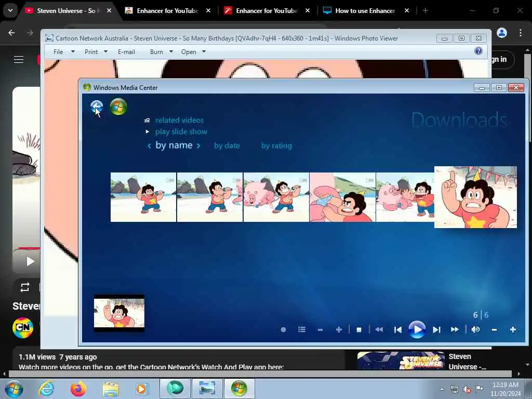Image resolution: width=532 pixels, height=399 pixels.
Task: Click browser back arrow
Action: click(11, 33)
